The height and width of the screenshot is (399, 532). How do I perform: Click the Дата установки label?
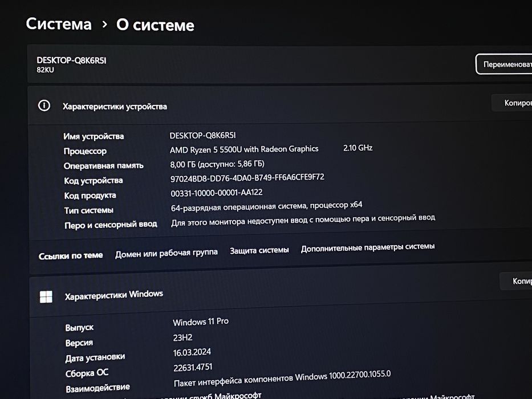click(x=95, y=357)
